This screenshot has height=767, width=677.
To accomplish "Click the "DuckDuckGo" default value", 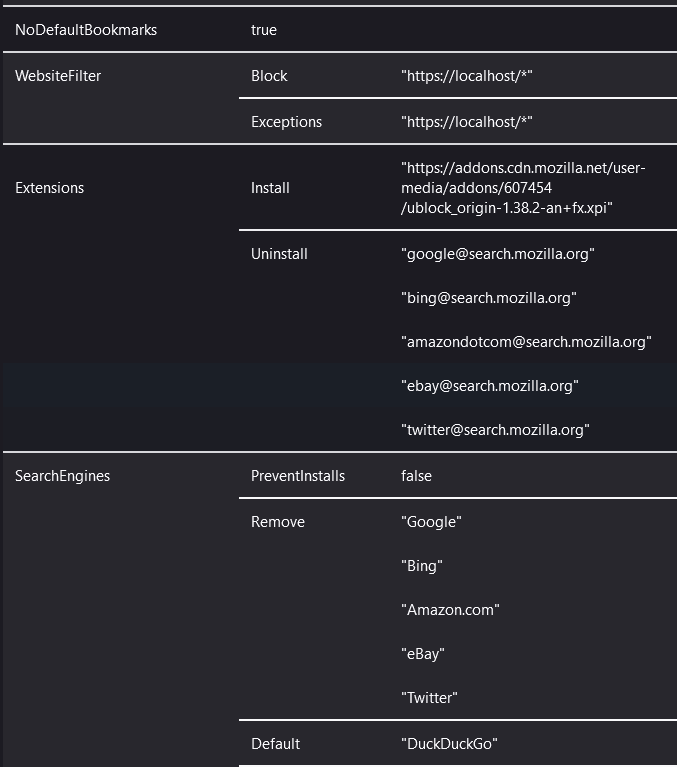I will [449, 744].
